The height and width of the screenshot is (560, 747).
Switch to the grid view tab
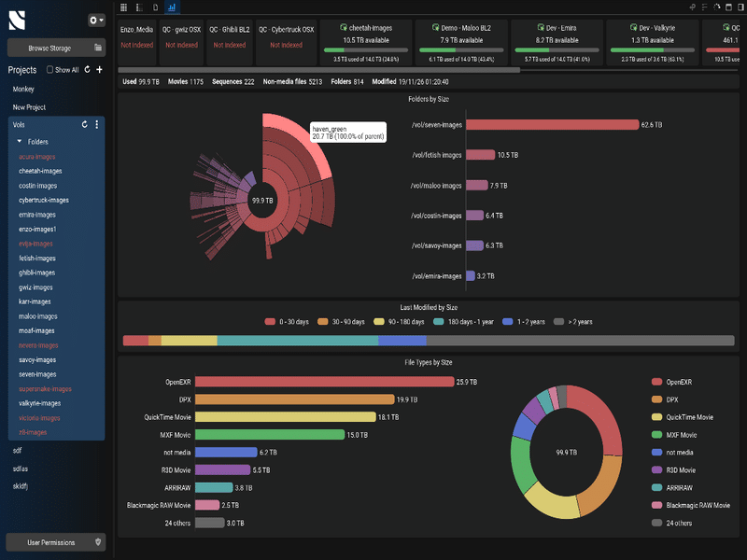tap(123, 7)
